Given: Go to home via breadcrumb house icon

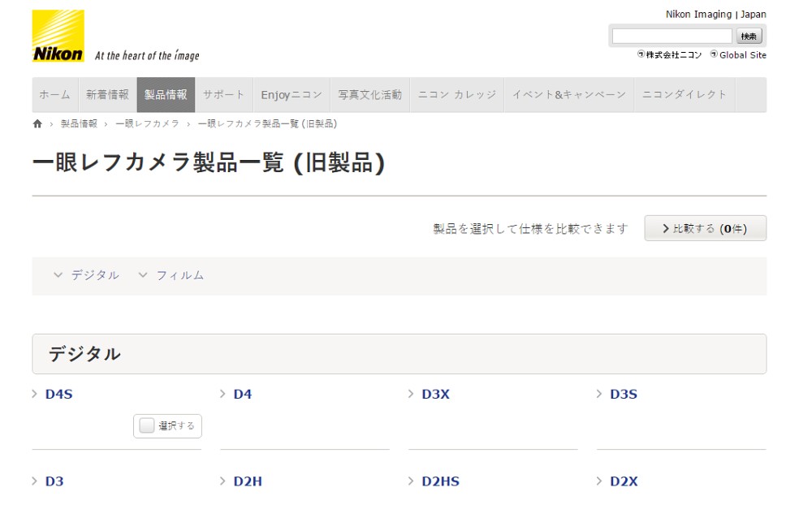Looking at the screenshot, I should pyautogui.click(x=37, y=123).
